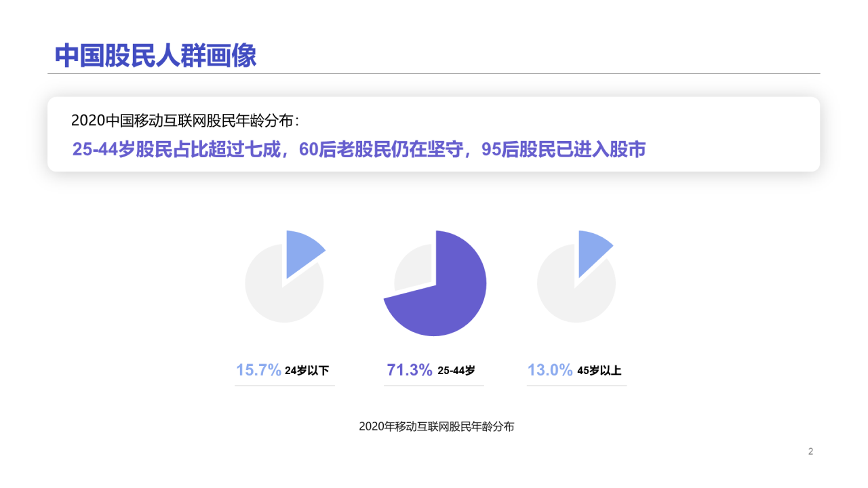This screenshot has height=488, width=868.
Task: Select the large purple slice of the middle pie
Action: pyautogui.click(x=448, y=298)
